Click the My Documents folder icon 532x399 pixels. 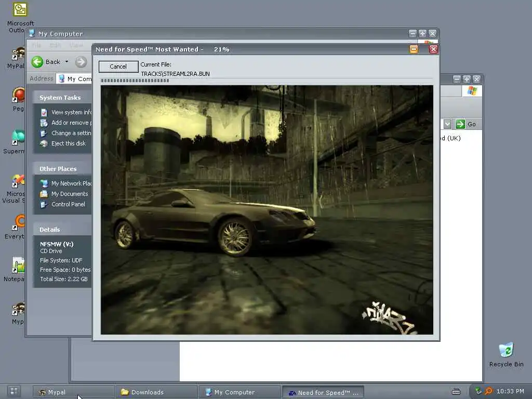click(x=44, y=194)
